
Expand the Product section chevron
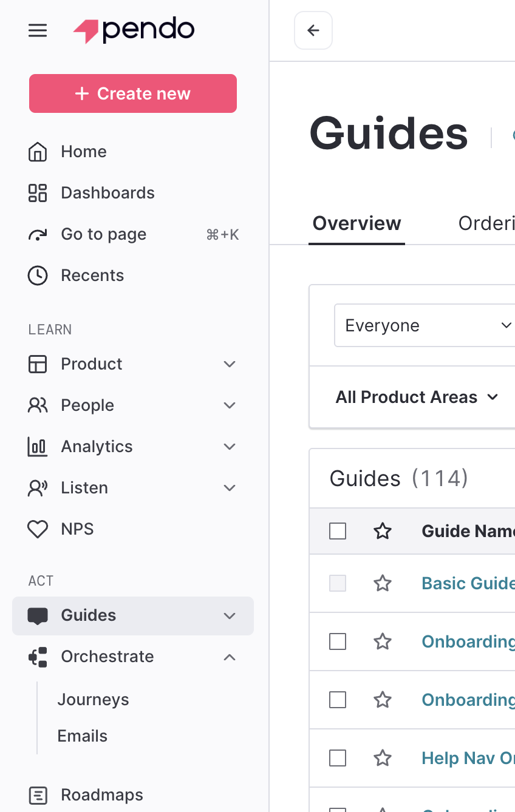(229, 364)
